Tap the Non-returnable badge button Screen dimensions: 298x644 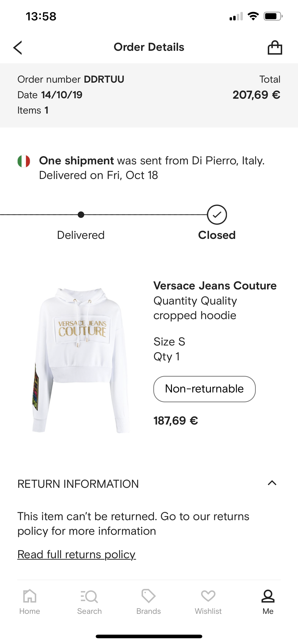pos(204,389)
